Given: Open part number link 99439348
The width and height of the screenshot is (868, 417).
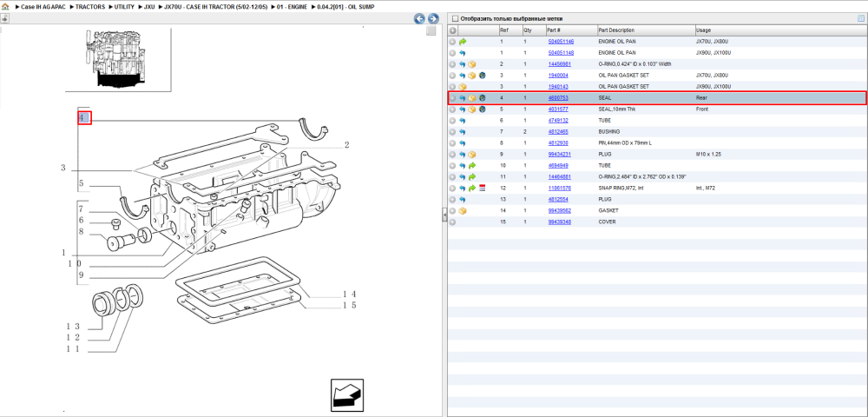Looking at the screenshot, I should point(558,222).
